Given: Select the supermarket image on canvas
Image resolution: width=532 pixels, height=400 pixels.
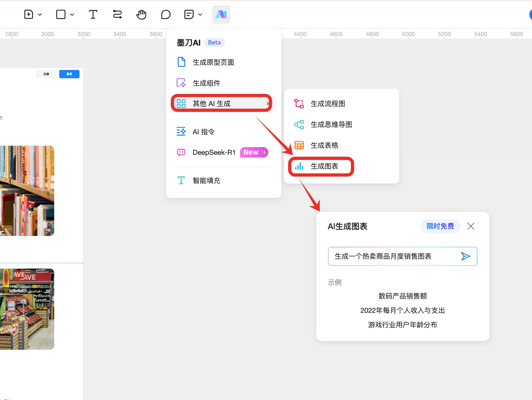Looking at the screenshot, I should point(27,309).
